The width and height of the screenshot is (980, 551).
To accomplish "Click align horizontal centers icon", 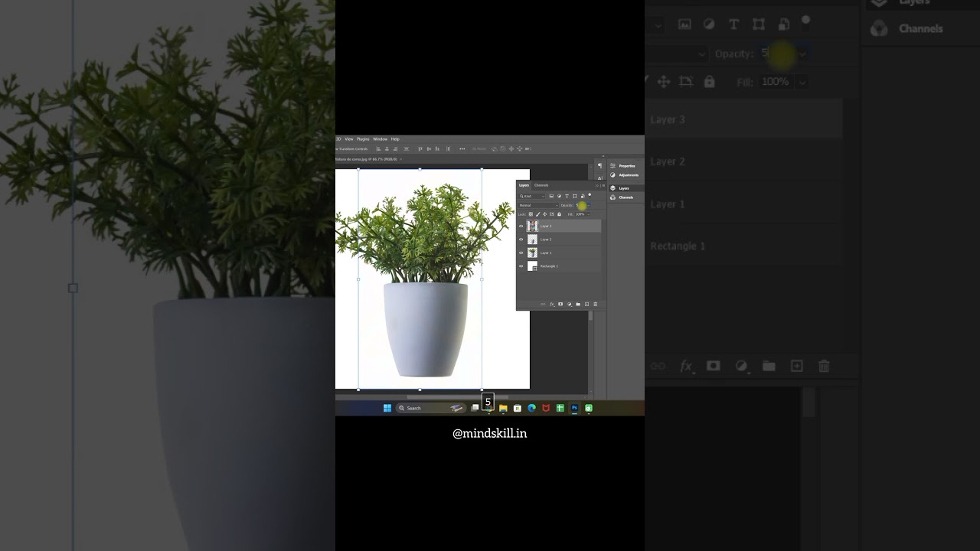I will coord(387,148).
